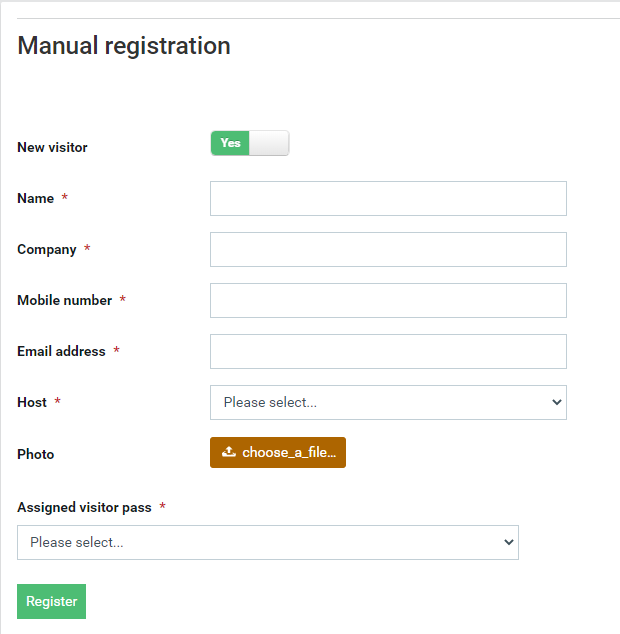Focus the Name text field
620x634 pixels.
point(388,198)
